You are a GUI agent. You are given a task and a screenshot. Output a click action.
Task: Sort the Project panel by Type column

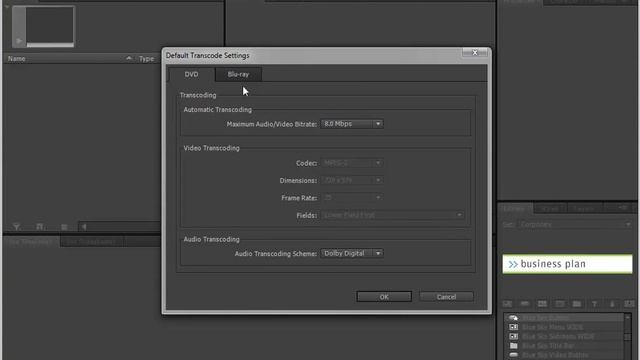(147, 59)
